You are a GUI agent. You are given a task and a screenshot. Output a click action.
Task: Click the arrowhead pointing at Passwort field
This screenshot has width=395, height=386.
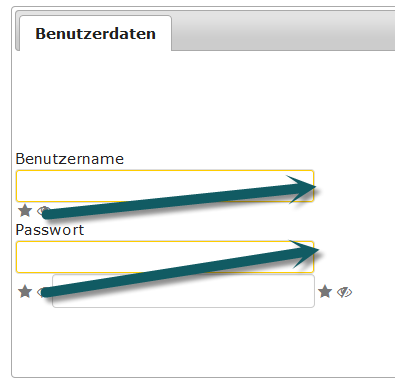click(x=305, y=253)
